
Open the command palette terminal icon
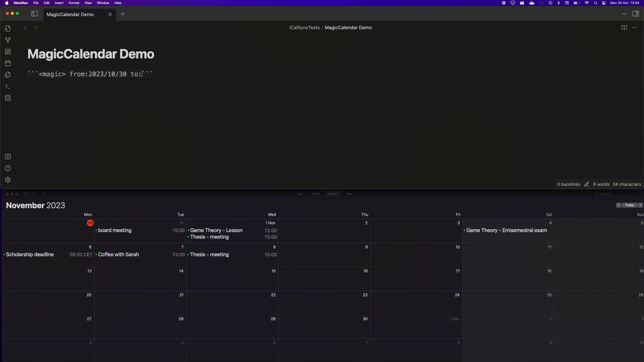click(8, 86)
